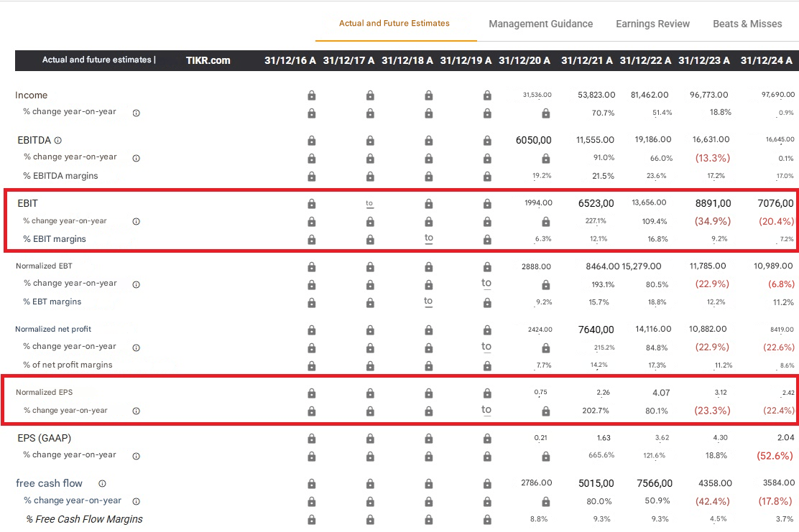Click the 'to' link in EBIT row under 31/12/17

coord(369,204)
